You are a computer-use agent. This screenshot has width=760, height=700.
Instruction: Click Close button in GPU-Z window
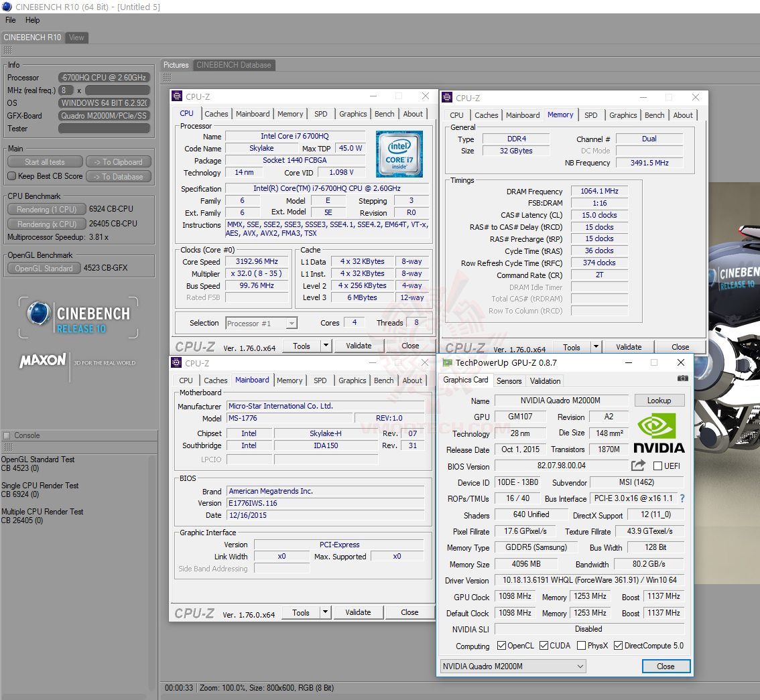tap(666, 666)
